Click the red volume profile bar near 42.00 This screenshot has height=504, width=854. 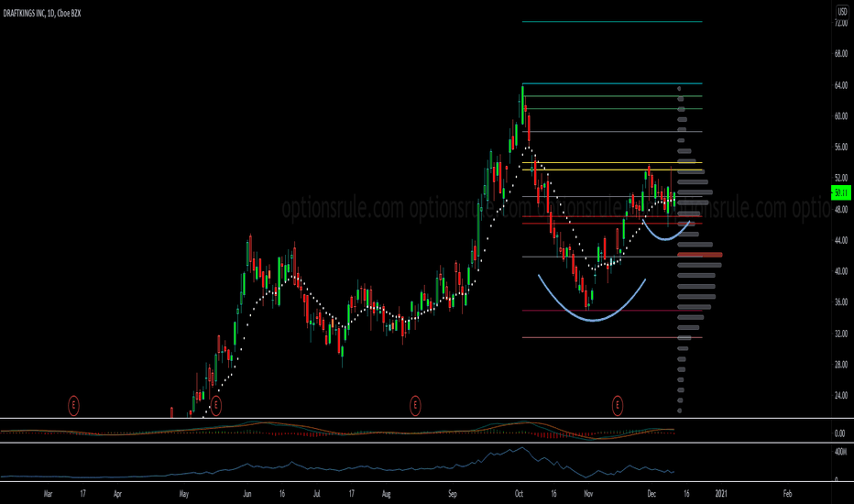click(x=700, y=255)
